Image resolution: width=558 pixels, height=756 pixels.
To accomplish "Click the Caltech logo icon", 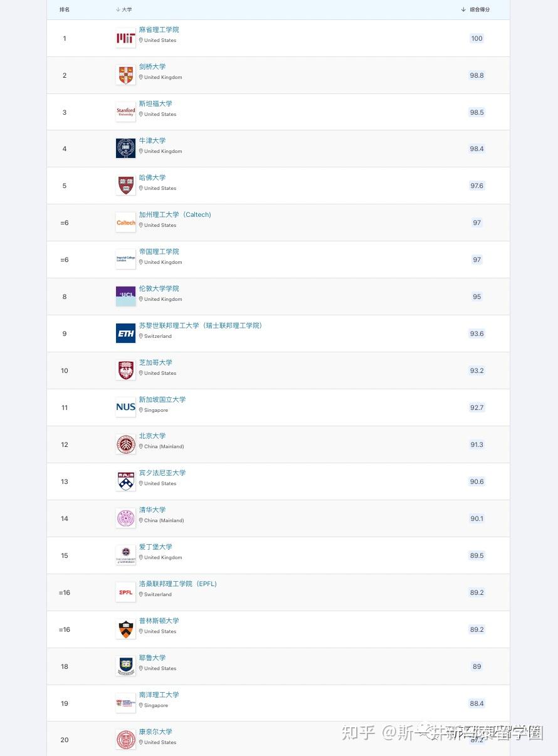I will (125, 223).
